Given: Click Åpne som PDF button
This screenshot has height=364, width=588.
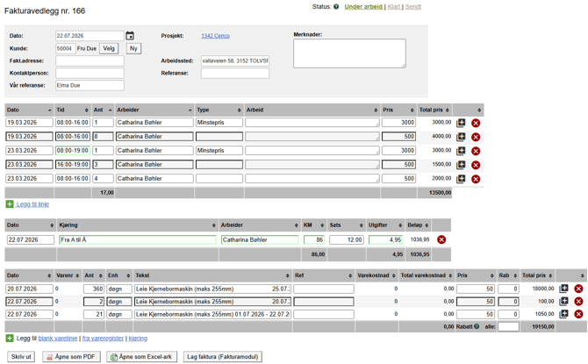Looking at the screenshot, I should (x=71, y=356).
